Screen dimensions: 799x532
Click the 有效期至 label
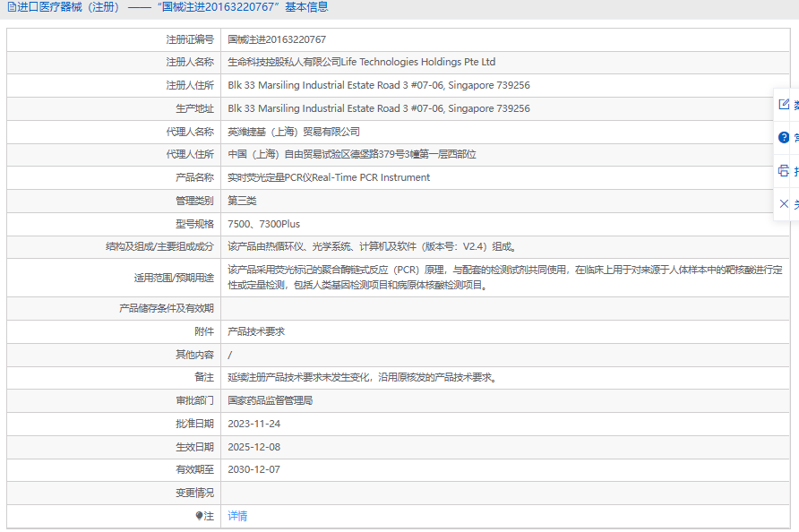coord(194,470)
